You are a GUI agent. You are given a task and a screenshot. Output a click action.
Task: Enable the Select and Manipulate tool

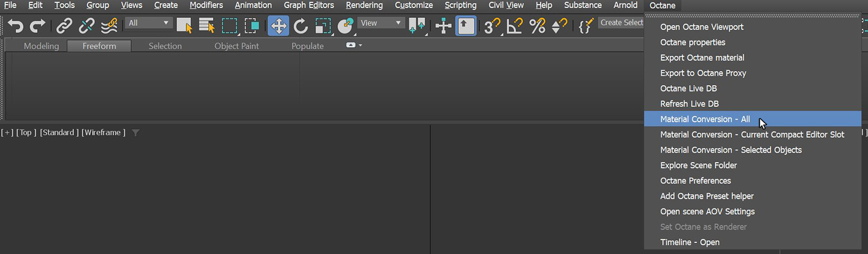[x=443, y=26]
